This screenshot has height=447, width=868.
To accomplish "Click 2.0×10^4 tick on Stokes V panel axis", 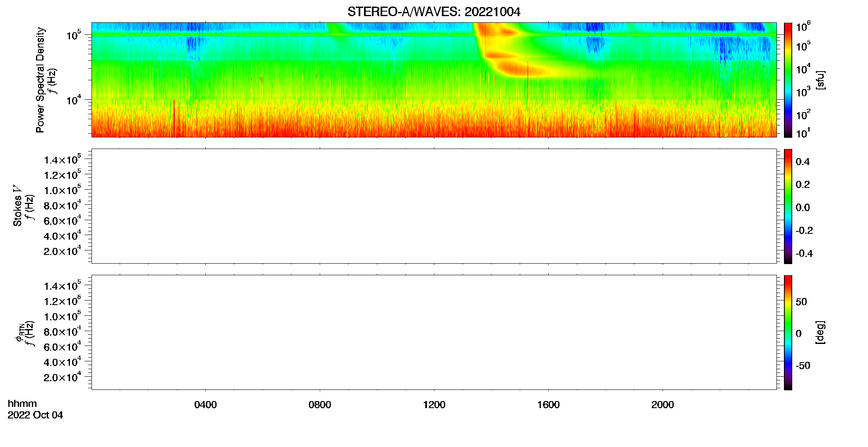I will (x=63, y=250).
